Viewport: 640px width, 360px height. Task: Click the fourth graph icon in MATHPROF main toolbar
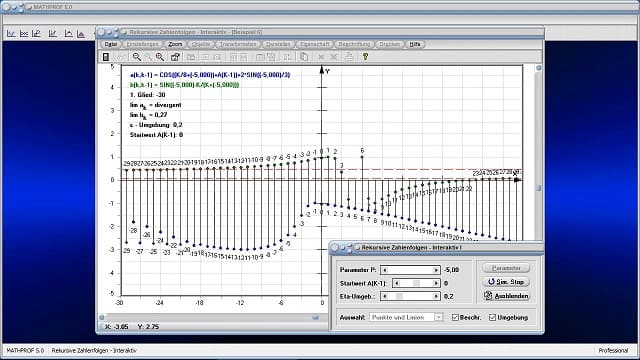pos(53,33)
